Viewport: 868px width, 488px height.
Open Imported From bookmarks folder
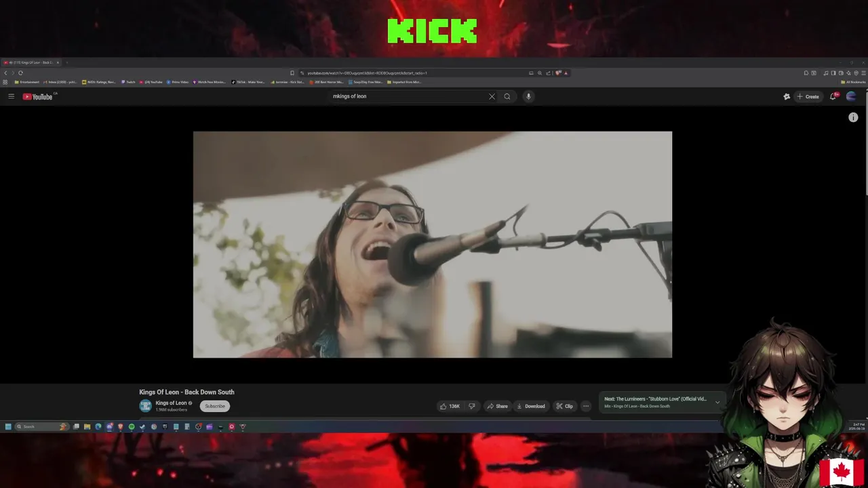(404, 82)
